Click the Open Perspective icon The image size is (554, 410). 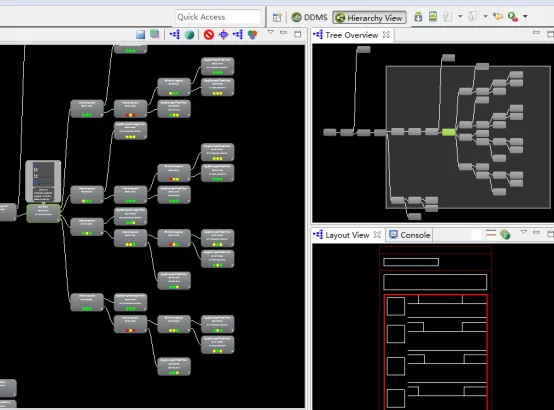277,17
